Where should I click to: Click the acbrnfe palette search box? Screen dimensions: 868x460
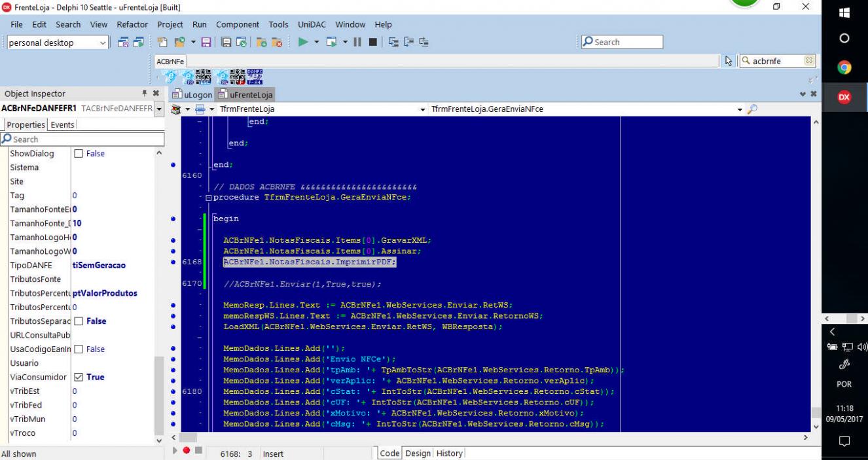tap(779, 61)
